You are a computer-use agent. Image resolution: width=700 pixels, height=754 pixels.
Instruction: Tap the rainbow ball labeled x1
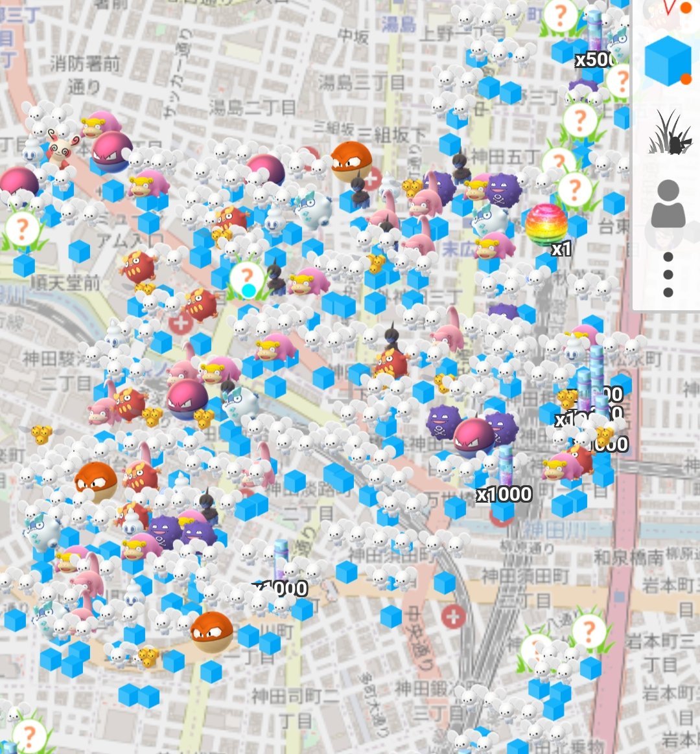[546, 224]
